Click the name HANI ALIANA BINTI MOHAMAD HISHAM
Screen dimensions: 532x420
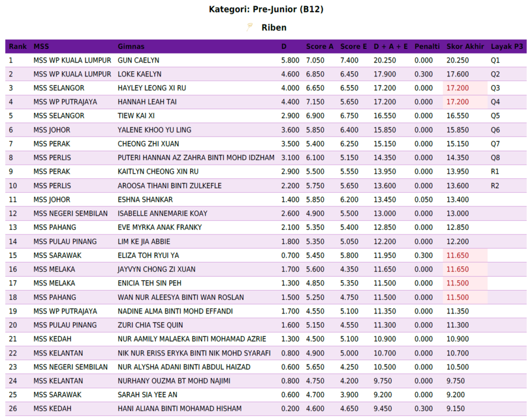pos(180,409)
